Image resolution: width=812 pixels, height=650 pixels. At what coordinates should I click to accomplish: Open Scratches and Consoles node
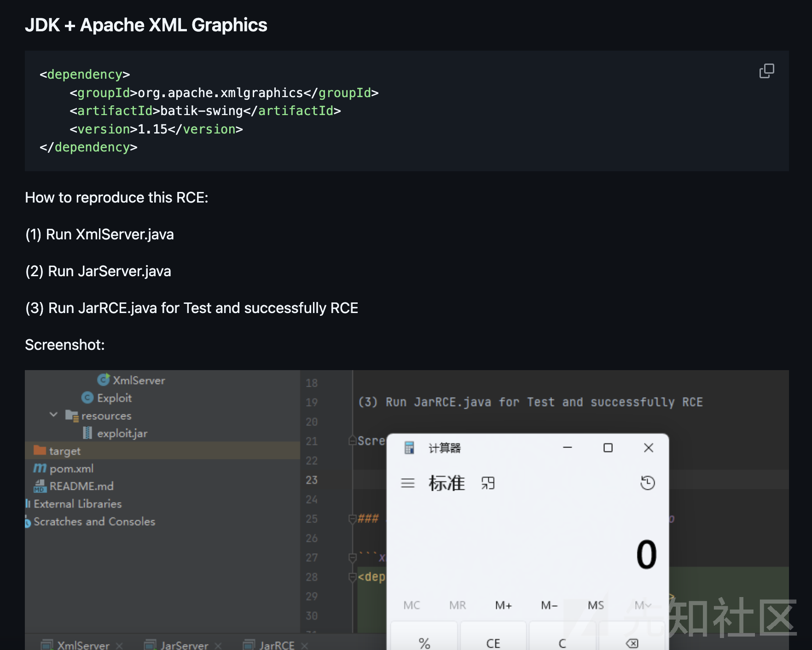pos(90,522)
